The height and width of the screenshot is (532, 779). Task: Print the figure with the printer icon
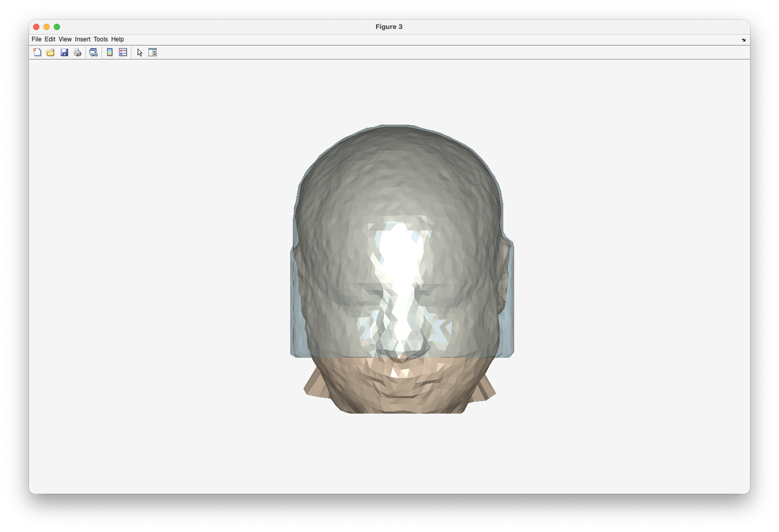78,52
